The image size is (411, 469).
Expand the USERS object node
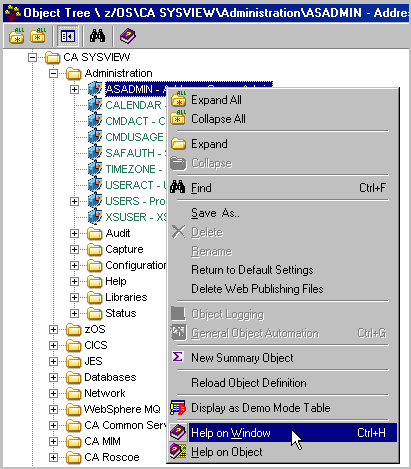click(74, 201)
